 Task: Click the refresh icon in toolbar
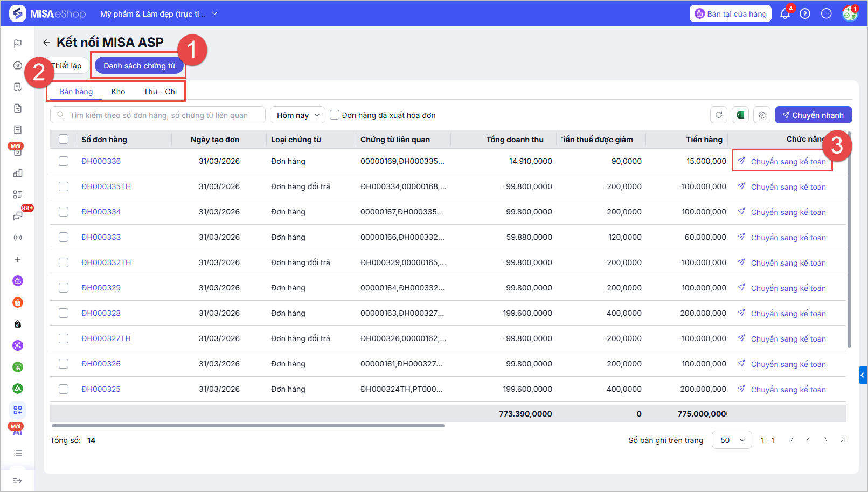[x=719, y=115]
